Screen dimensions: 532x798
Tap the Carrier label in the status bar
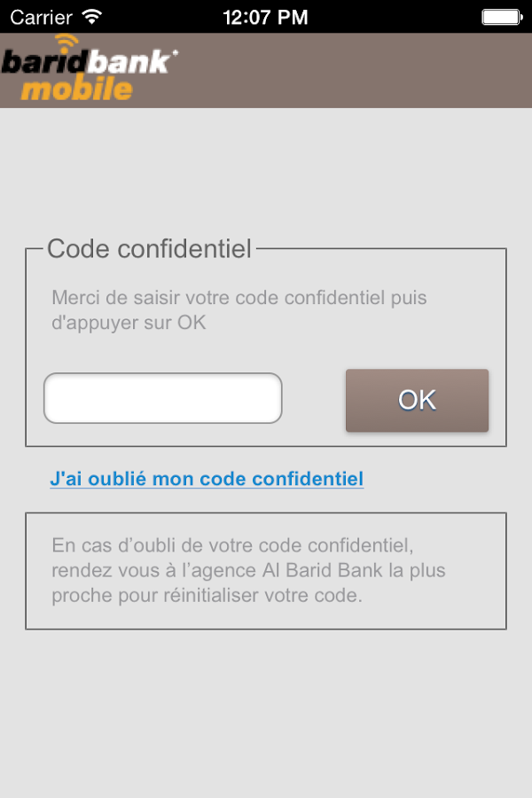coord(41,16)
